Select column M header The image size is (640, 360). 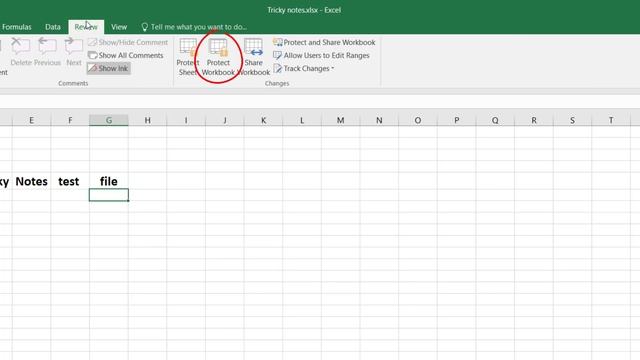click(x=340, y=120)
